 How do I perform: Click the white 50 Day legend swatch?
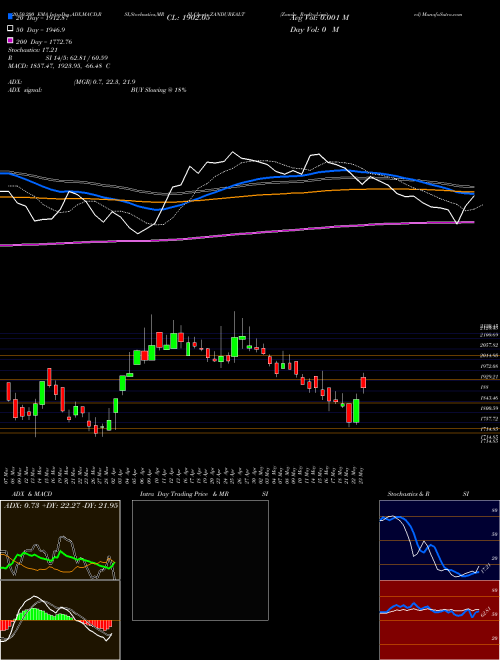tap(10, 29)
